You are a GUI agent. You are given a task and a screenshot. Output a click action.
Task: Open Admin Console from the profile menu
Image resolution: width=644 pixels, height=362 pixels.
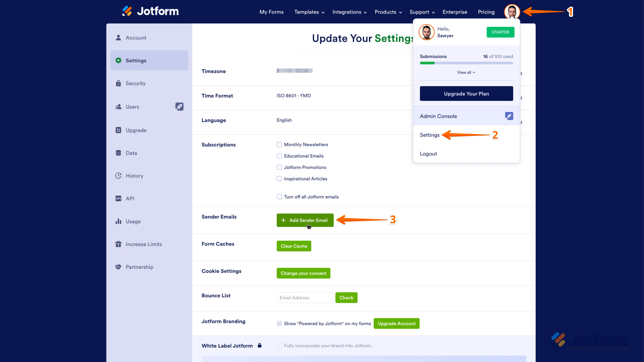438,116
